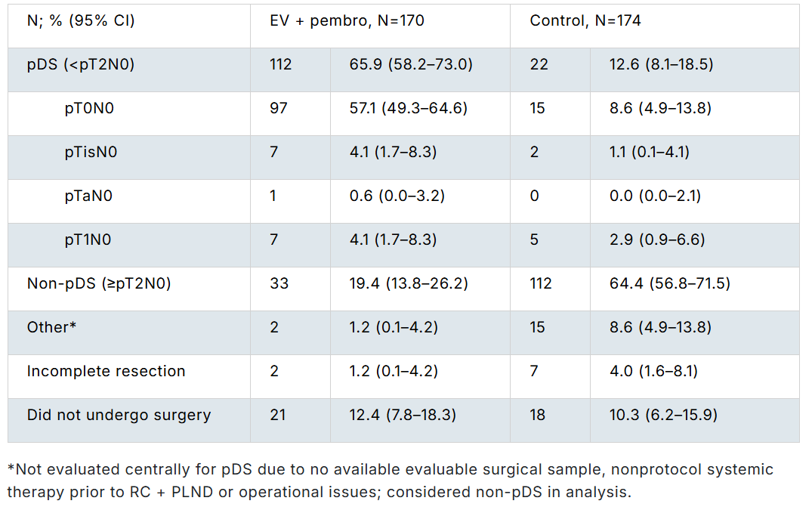
Task: Select the "57.1 (49.3–64.6)" value cell
Action: click(x=408, y=109)
